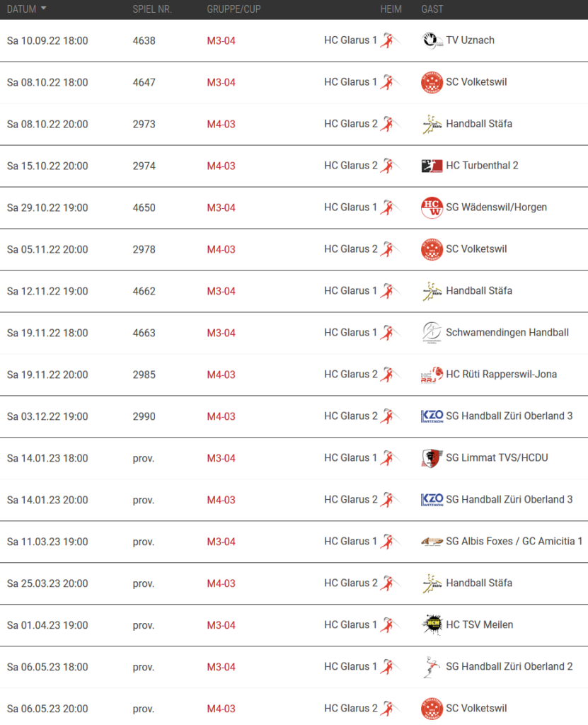
Task: Click HC Glarus 1 logo in game 4638
Action: pyautogui.click(x=390, y=40)
